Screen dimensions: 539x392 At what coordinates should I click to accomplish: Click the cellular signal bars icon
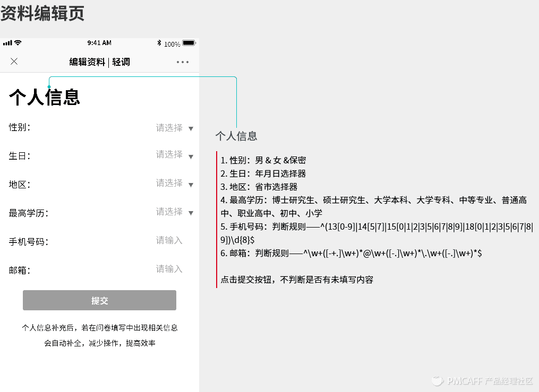click(x=7, y=43)
